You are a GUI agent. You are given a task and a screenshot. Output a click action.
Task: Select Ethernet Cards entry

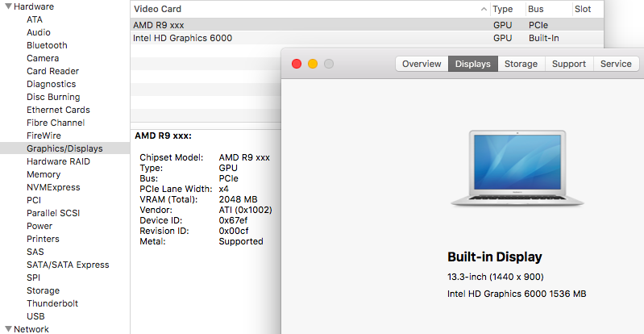pos(58,110)
